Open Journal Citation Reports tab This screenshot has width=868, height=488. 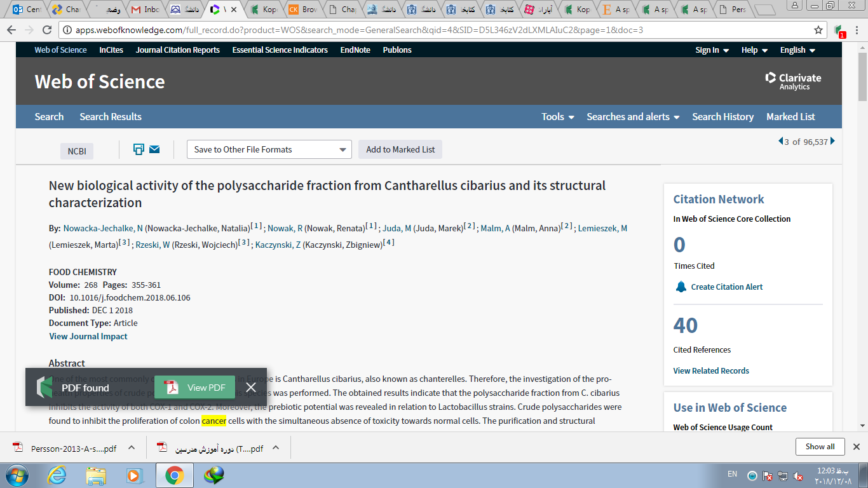(177, 50)
